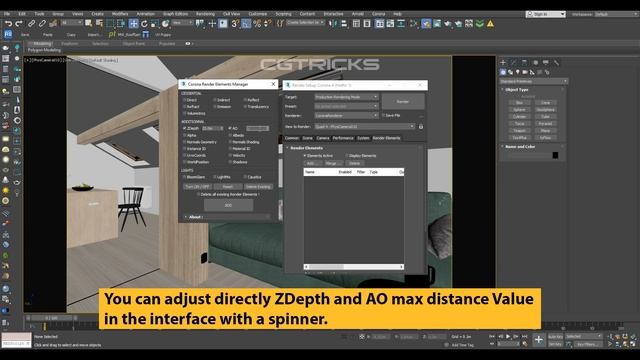Screen dimensions: 640x360
Task: Select Cameras category in Create panel
Action: 525,72
